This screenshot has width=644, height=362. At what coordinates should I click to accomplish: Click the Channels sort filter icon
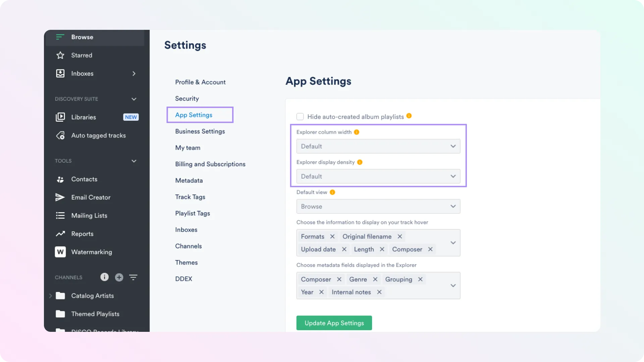pyautogui.click(x=133, y=277)
